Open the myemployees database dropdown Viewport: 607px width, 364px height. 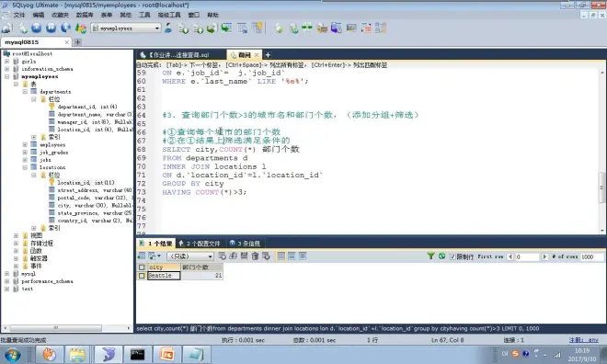point(157,28)
